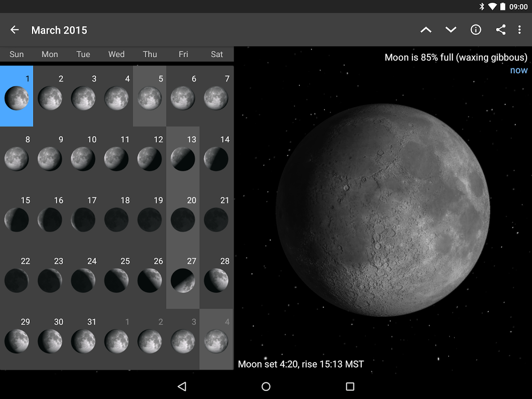Tap the back arrow in the top bar
This screenshot has width=532, height=399.
pyautogui.click(x=15, y=30)
